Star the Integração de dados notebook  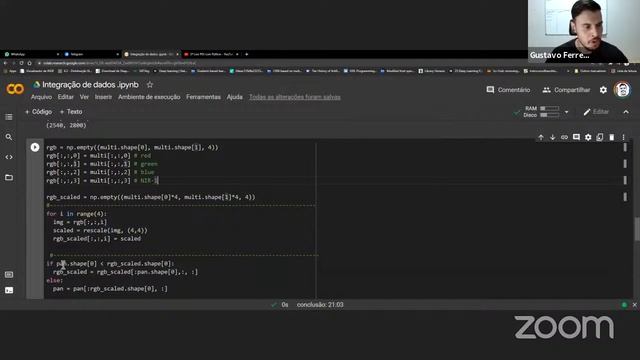coord(150,84)
